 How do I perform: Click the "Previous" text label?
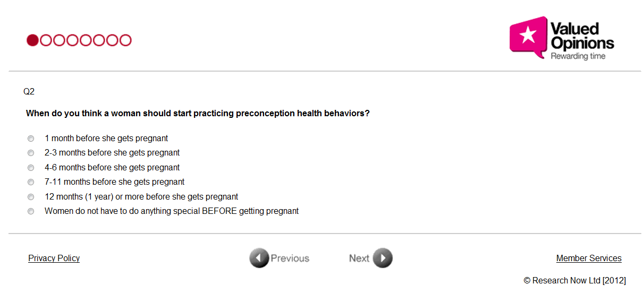point(290,258)
